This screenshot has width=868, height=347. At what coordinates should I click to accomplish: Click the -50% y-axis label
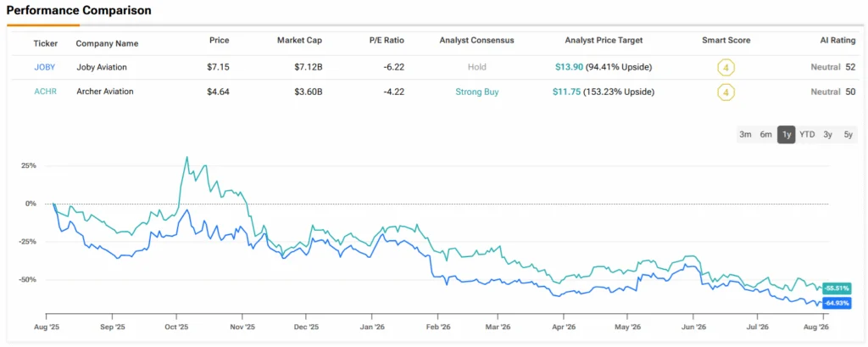coord(28,279)
